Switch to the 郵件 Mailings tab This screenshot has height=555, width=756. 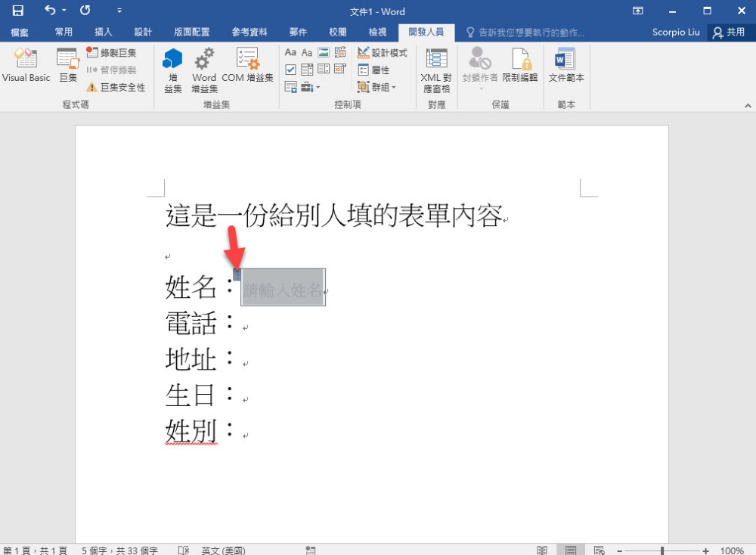pyautogui.click(x=298, y=33)
